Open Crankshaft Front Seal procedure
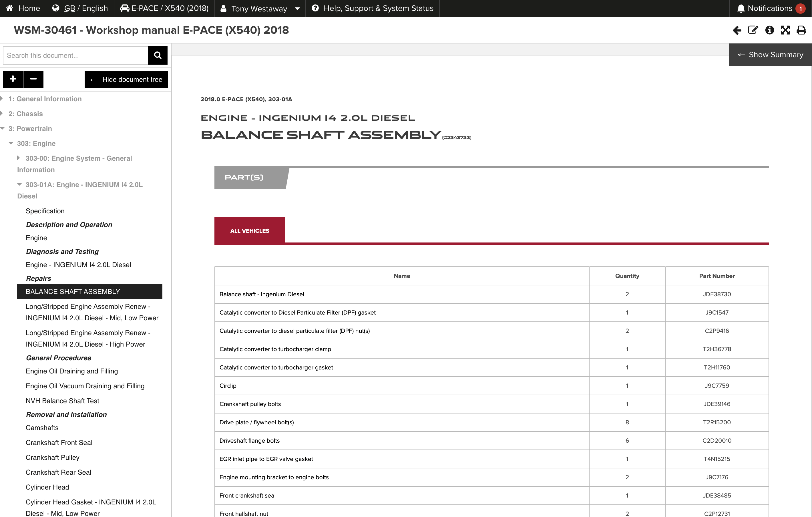The width and height of the screenshot is (812, 517). (x=59, y=443)
